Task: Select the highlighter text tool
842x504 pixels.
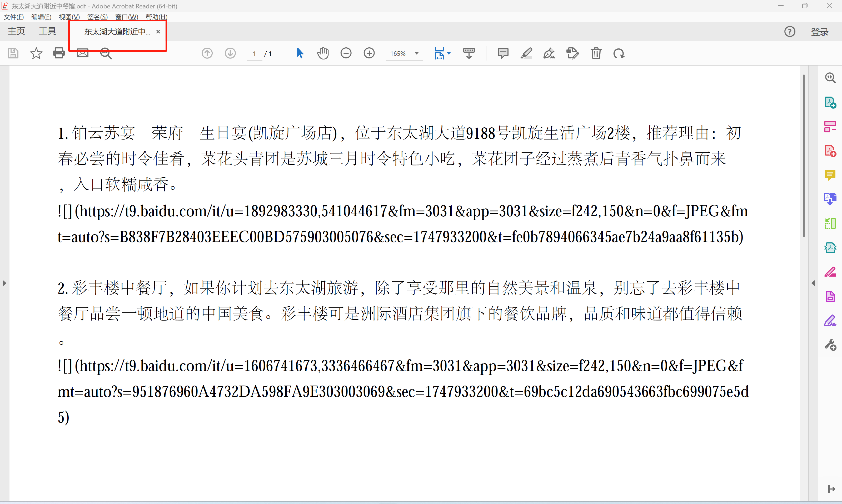Action: click(x=526, y=53)
